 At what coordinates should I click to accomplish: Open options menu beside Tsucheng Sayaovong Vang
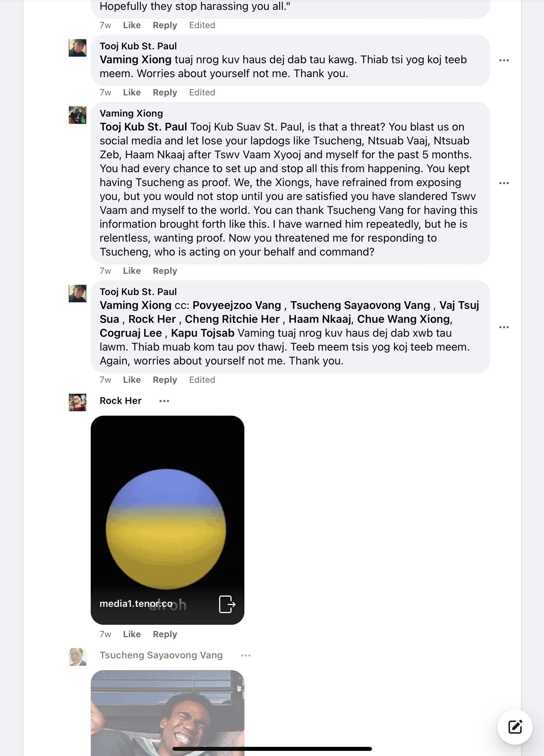[x=246, y=655]
